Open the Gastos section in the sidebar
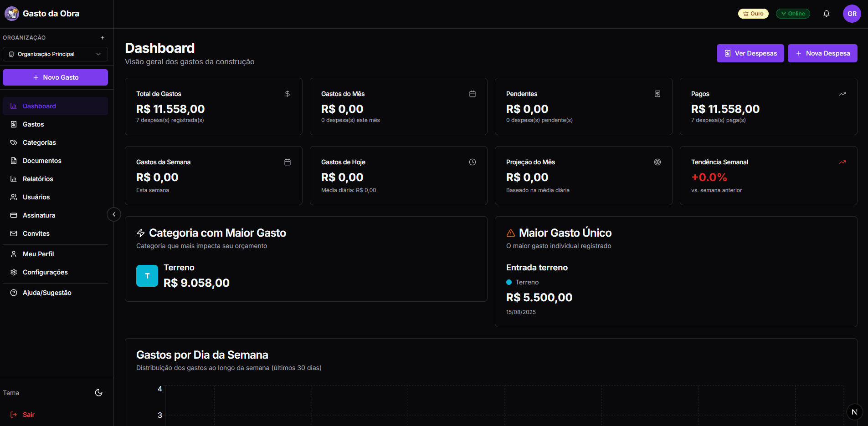868x426 pixels. click(34, 124)
